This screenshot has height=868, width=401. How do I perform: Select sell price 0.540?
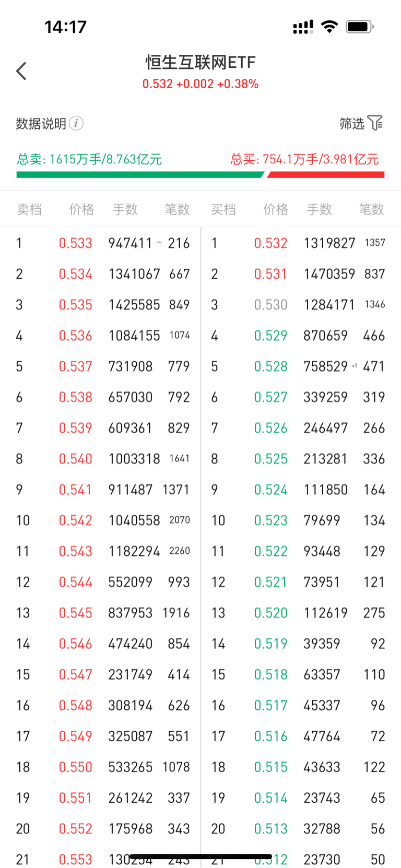point(76,459)
